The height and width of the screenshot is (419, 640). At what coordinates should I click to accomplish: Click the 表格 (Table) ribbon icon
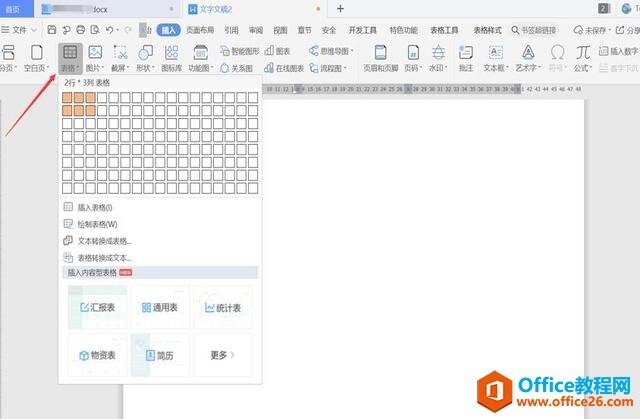69,56
